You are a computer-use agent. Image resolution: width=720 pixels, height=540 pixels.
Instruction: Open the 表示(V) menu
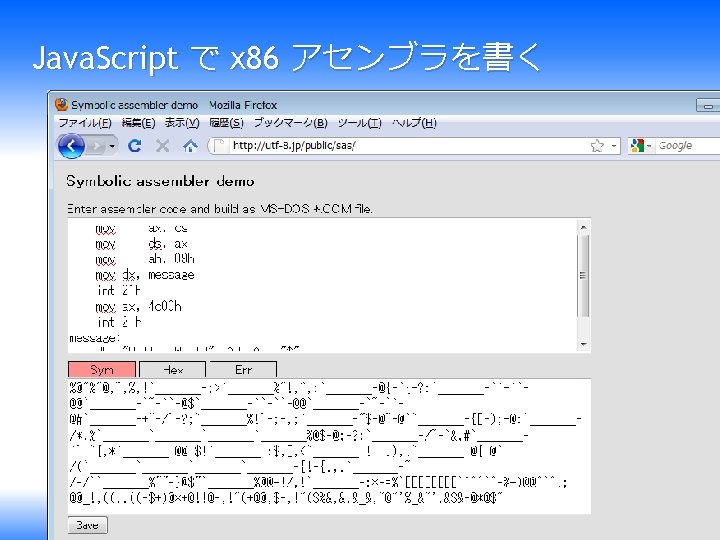pos(182,123)
